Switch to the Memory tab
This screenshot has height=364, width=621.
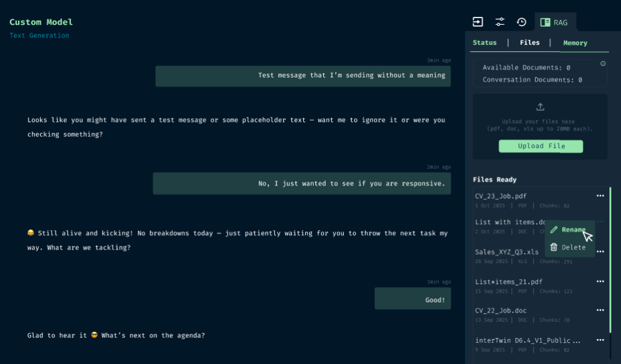(575, 43)
